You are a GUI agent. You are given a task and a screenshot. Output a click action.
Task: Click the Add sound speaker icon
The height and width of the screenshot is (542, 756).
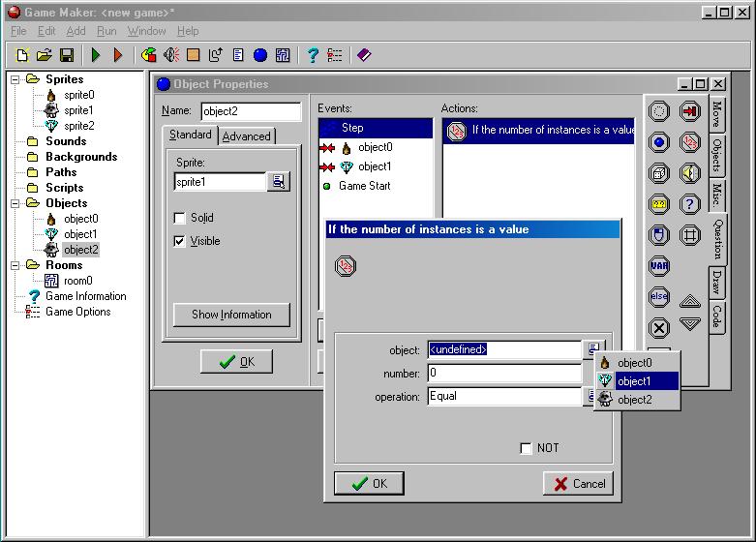(171, 56)
